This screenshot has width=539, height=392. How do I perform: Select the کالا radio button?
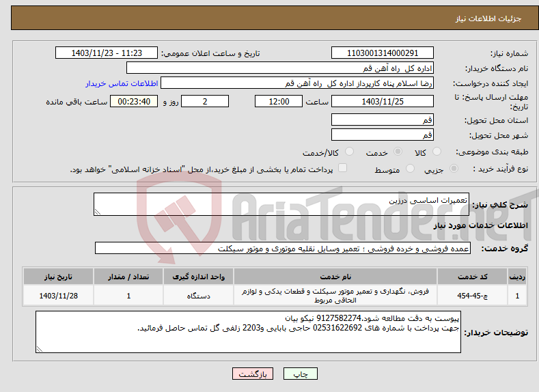pyautogui.click(x=437, y=152)
